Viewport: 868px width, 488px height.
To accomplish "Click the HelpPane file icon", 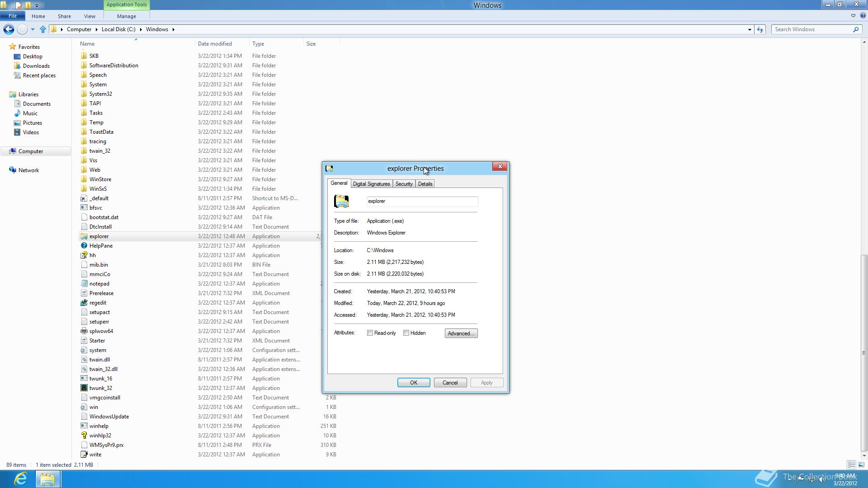I will coord(84,246).
